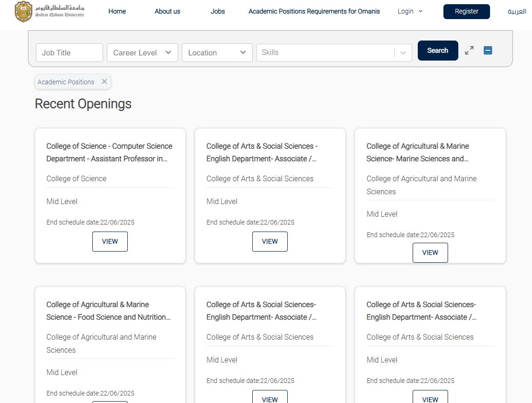
Task: Expand the Login menu
Action: point(410,11)
